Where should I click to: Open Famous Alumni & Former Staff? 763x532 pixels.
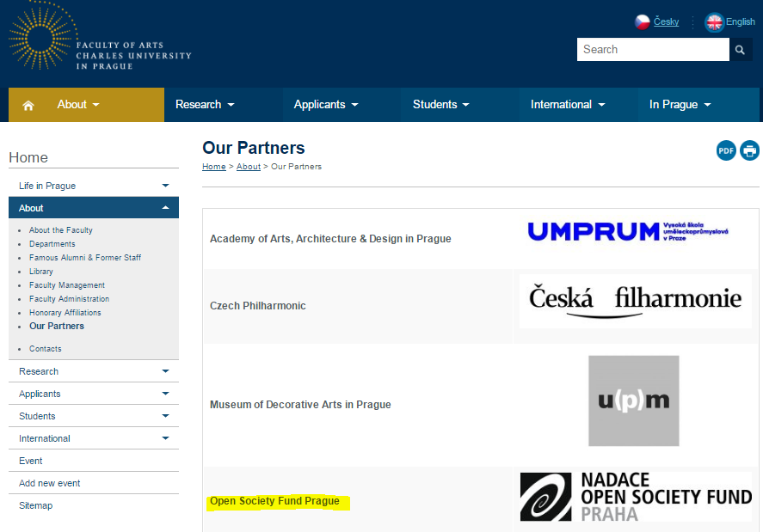[x=85, y=257]
